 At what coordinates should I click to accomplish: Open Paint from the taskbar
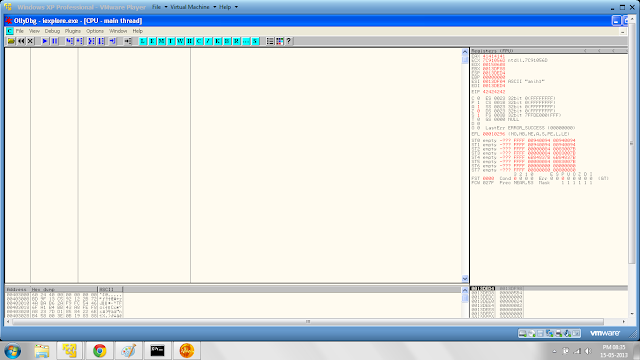[x=129, y=351]
